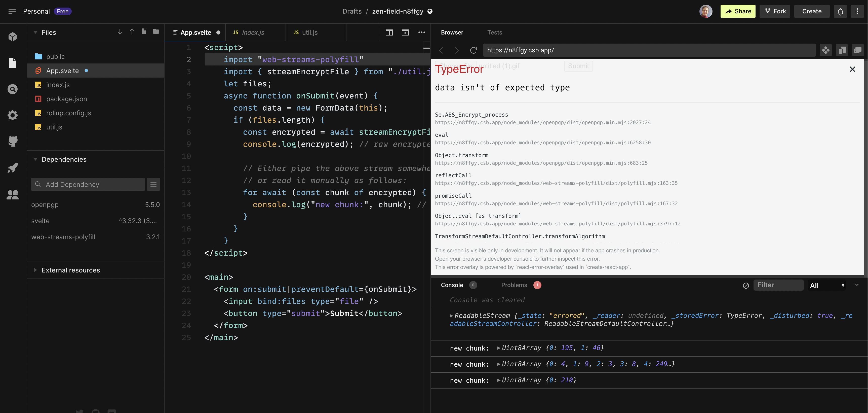Open the Explorer file icon in sidebar
This screenshot has height=413, width=868.
pos(13,63)
